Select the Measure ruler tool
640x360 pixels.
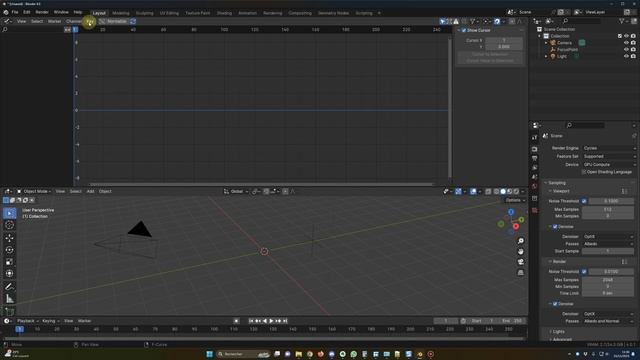[9, 299]
